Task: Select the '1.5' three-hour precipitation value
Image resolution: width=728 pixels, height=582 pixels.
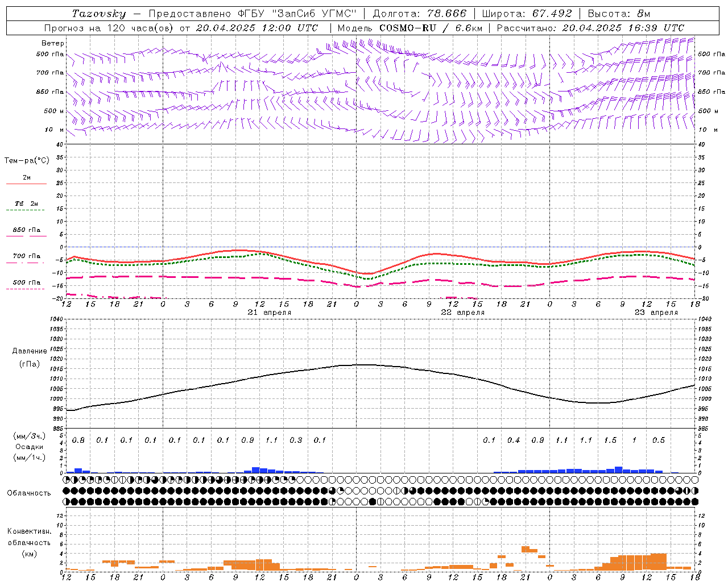Action: click(610, 440)
